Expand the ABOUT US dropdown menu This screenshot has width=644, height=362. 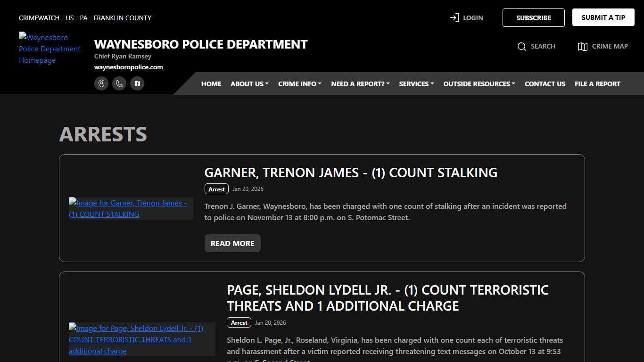(x=249, y=83)
